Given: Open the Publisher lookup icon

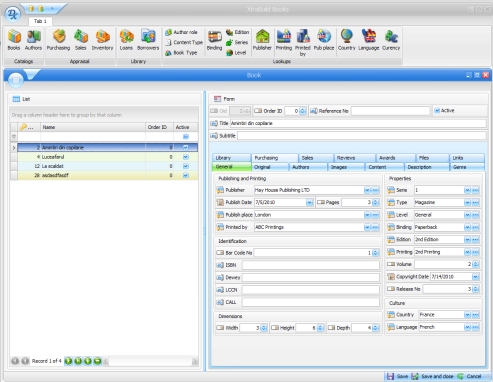Looking at the screenshot, I should coord(262,40).
